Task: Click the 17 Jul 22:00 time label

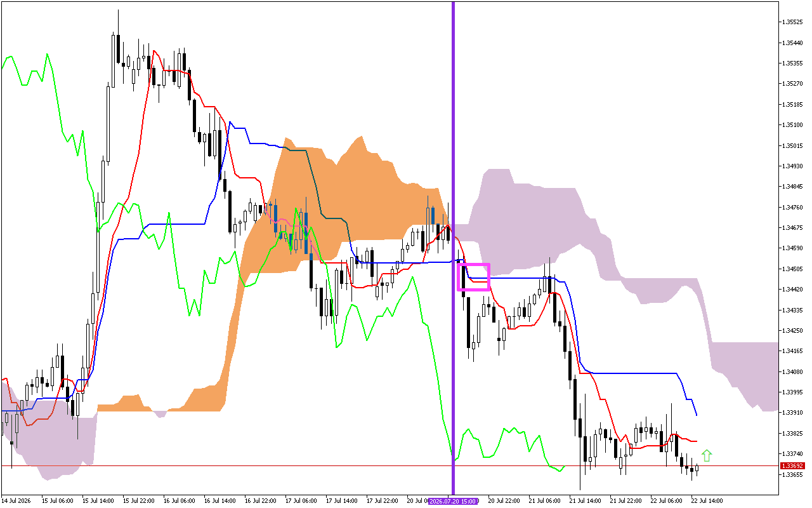Action: tap(382, 500)
